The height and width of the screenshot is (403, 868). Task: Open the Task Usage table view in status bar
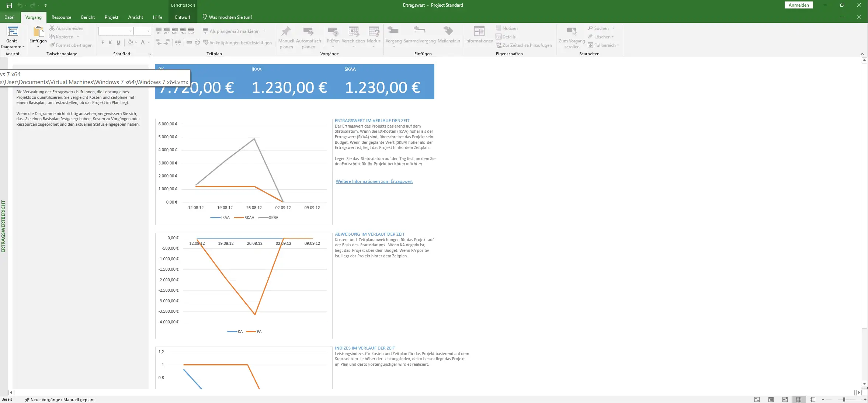point(771,399)
